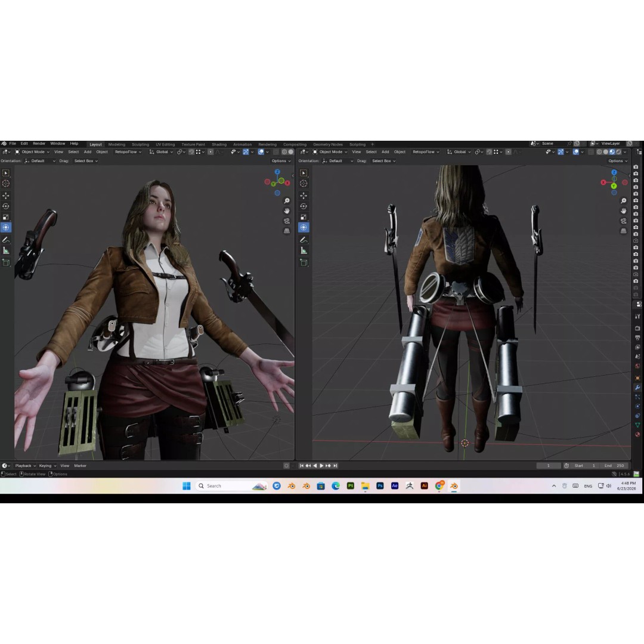
Task: Expand Options dropdown in left viewport
Action: [281, 161]
